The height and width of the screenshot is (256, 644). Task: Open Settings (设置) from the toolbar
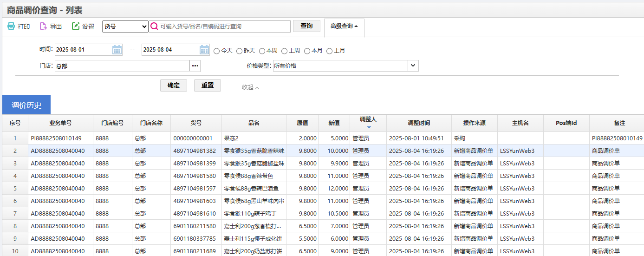click(x=83, y=26)
